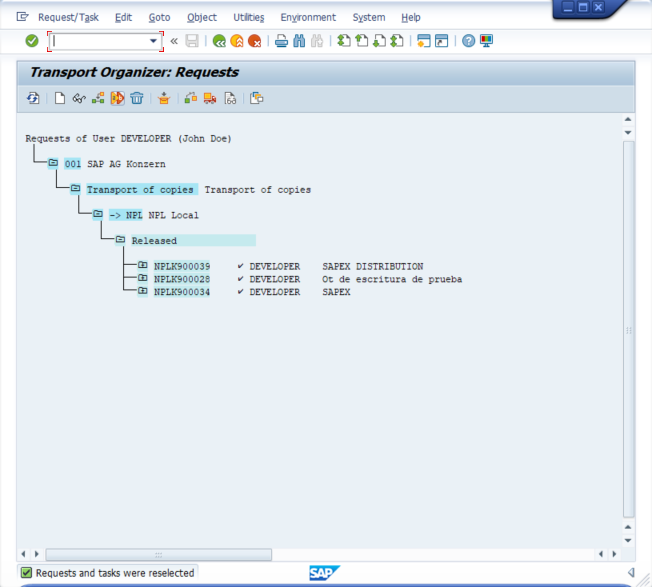Cancel using the red Cancel icon
The width and height of the screenshot is (652, 587).
254,41
